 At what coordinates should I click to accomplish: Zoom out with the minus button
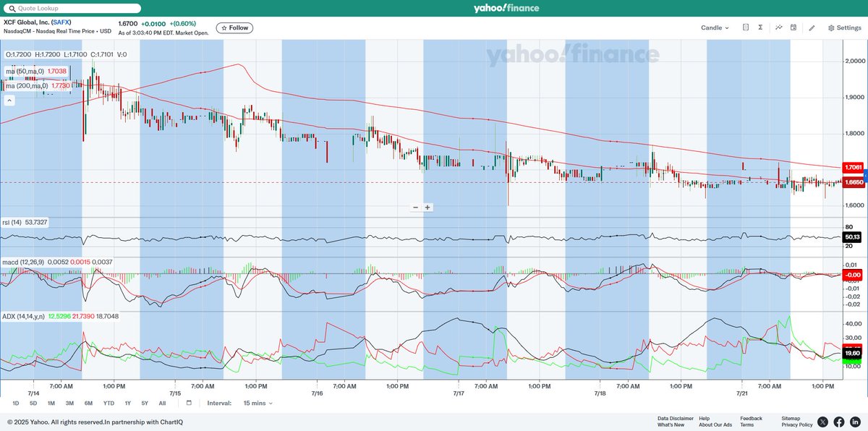[x=416, y=207]
